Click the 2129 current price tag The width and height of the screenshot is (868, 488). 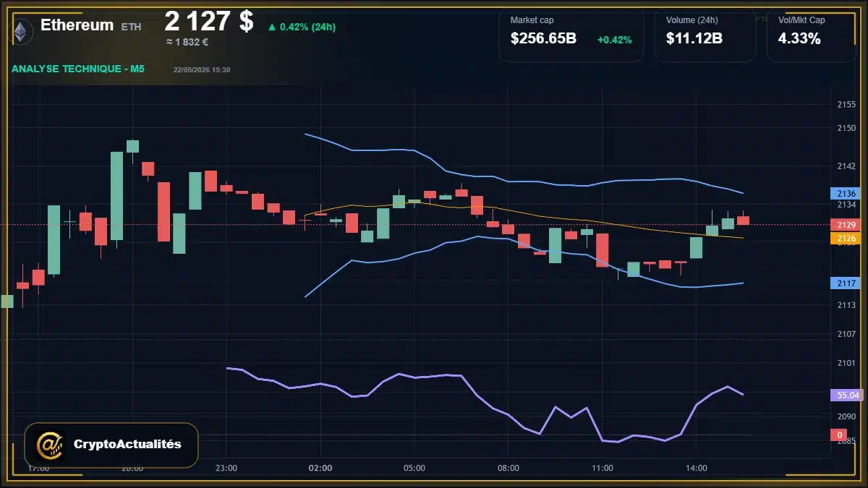point(846,226)
